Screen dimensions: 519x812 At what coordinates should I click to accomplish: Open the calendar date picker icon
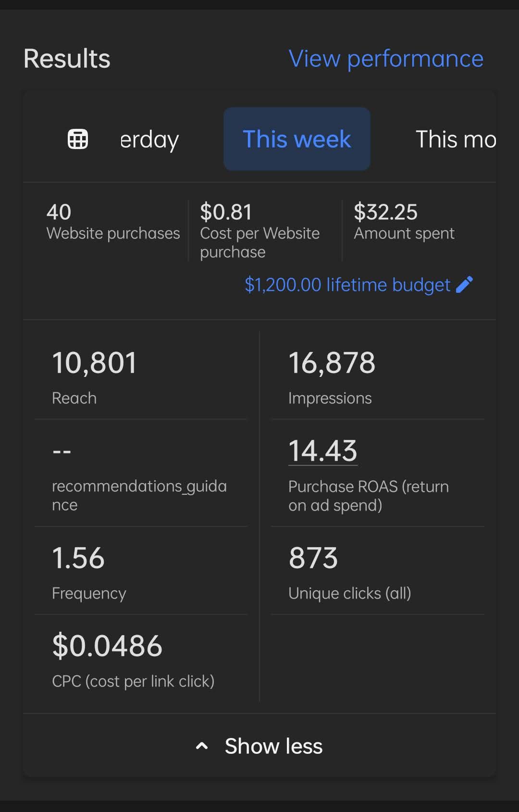(x=78, y=139)
